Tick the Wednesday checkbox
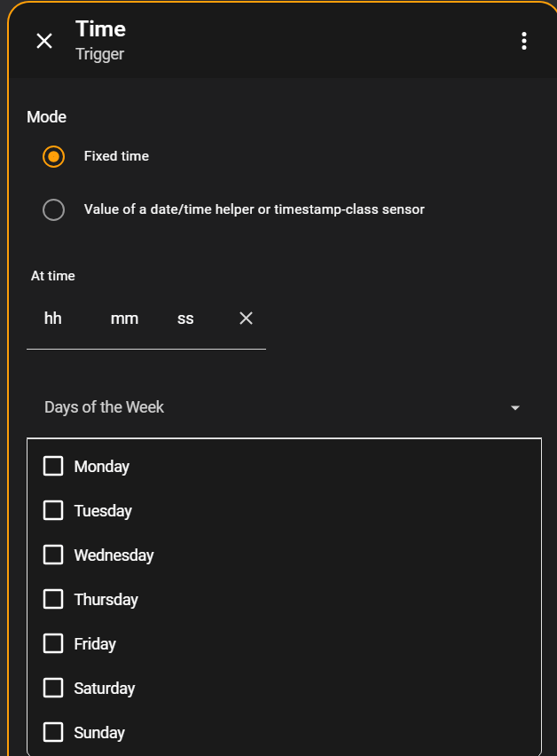This screenshot has height=756, width=557. (x=53, y=555)
